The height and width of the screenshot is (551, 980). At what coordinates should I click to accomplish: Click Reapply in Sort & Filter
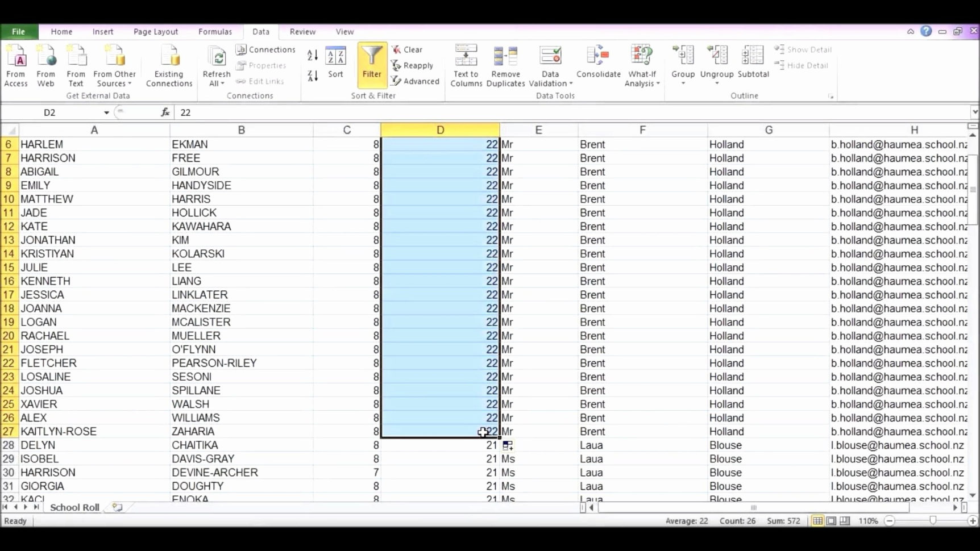pos(413,65)
